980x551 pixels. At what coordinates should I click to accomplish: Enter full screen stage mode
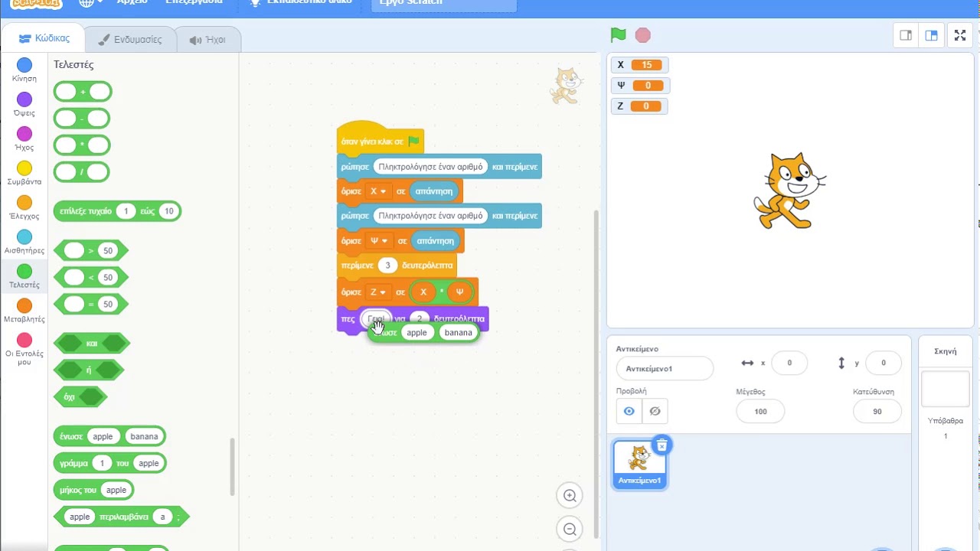pos(960,35)
